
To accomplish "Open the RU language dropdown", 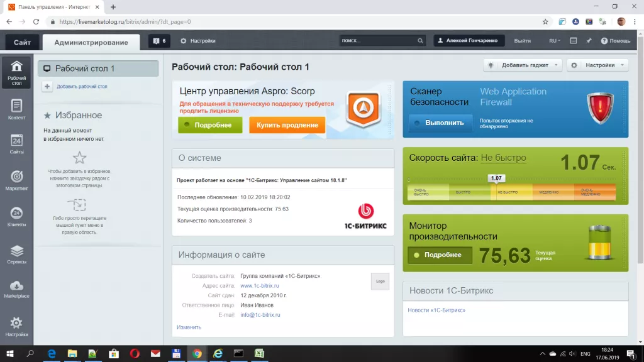I will [x=555, y=41].
